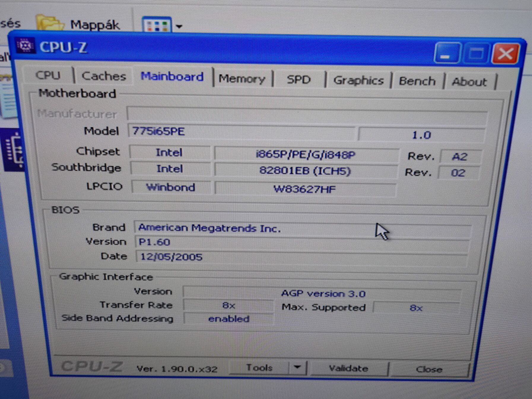The height and width of the screenshot is (399, 532).
Task: Click the Validate button
Action: click(x=349, y=368)
